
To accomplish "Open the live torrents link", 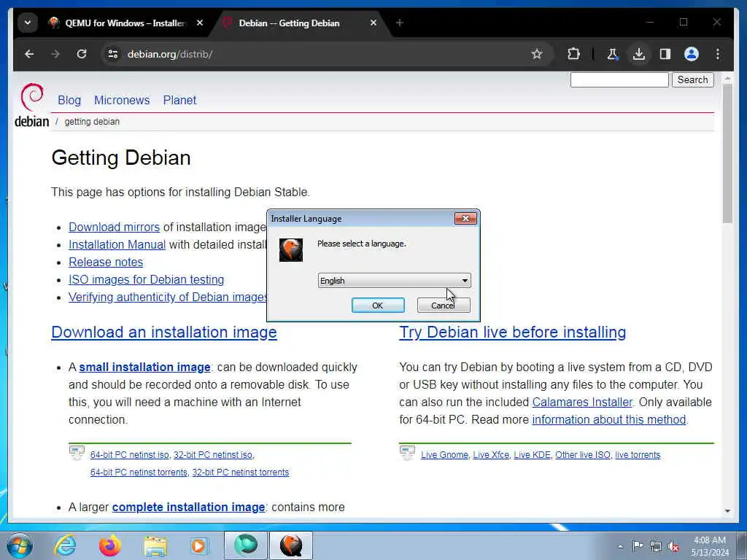I will (x=638, y=455).
